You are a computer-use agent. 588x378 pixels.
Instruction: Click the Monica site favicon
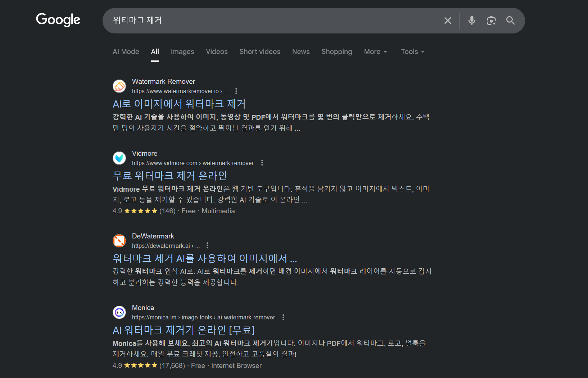click(x=119, y=312)
